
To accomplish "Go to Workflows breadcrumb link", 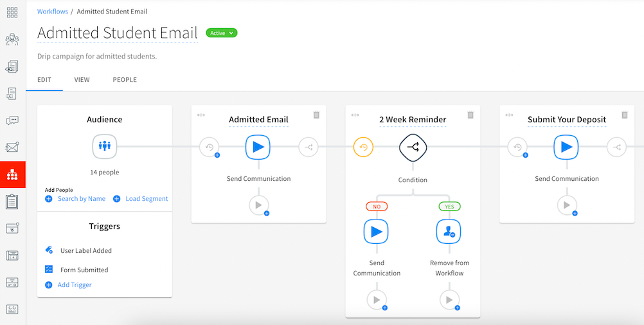I will [x=53, y=12].
